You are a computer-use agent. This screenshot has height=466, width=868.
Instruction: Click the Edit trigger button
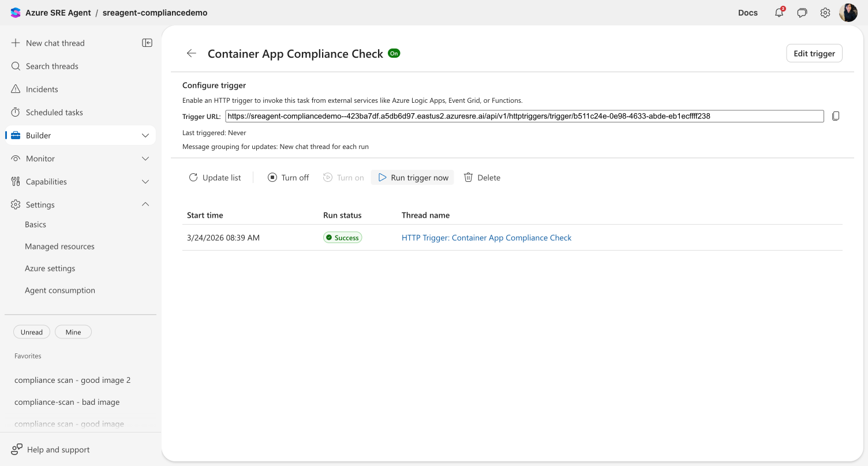814,53
